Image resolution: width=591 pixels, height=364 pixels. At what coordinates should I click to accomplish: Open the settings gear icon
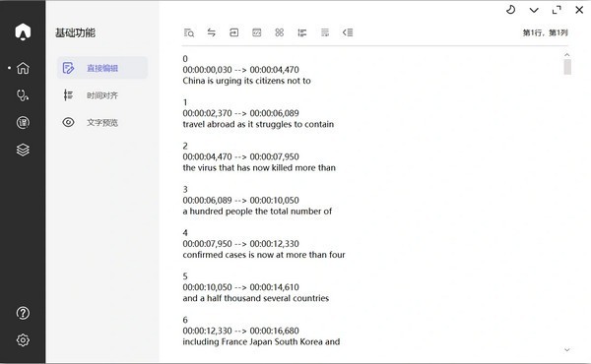[x=23, y=340]
